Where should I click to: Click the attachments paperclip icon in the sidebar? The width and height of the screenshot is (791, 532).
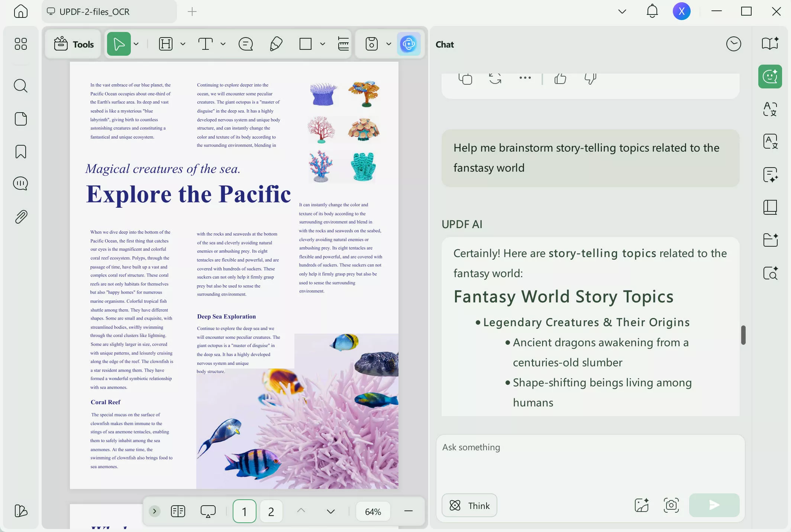[x=21, y=217]
